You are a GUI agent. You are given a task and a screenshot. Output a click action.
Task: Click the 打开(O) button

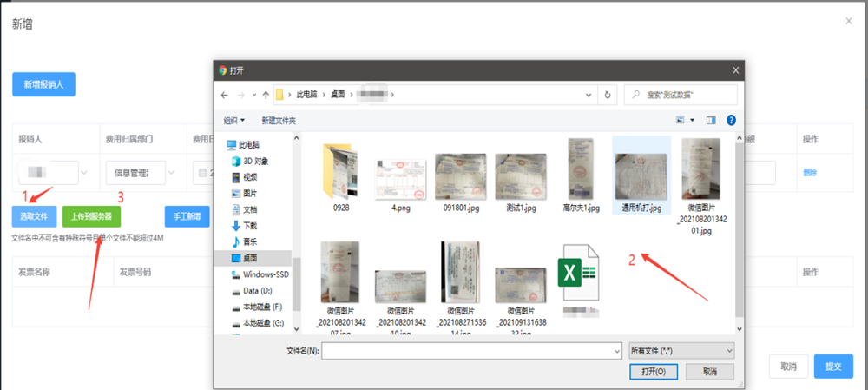[x=653, y=371]
